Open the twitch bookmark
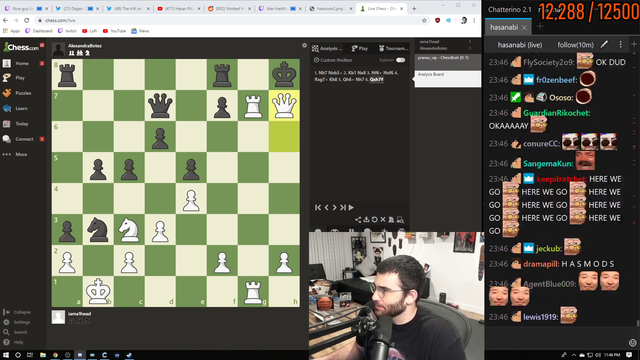640x360 pixels. click(x=67, y=31)
